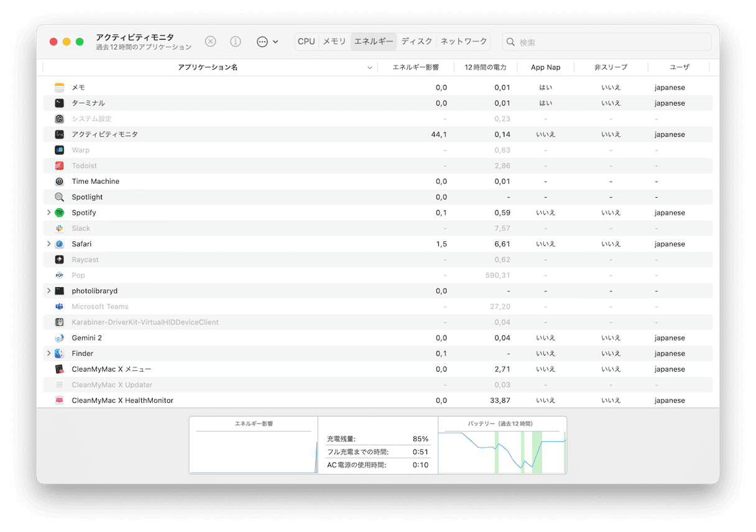
Task: Click the システム設定 gear icon
Action: point(59,119)
